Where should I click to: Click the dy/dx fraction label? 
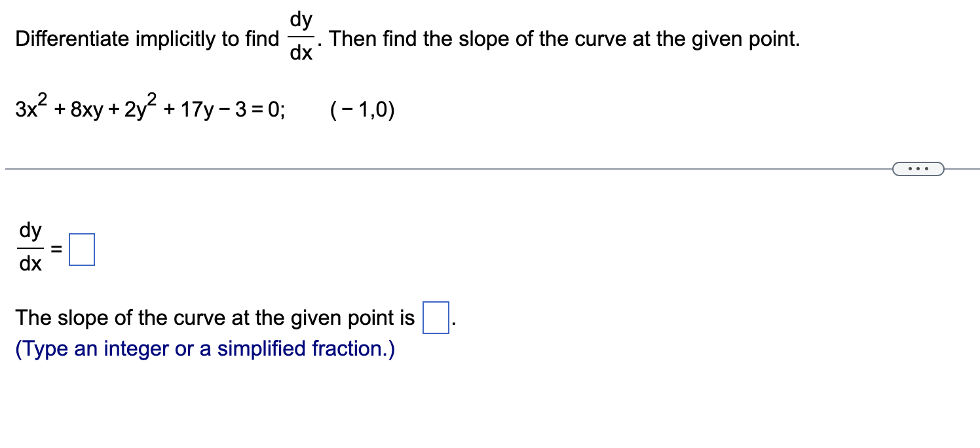pyautogui.click(x=29, y=248)
